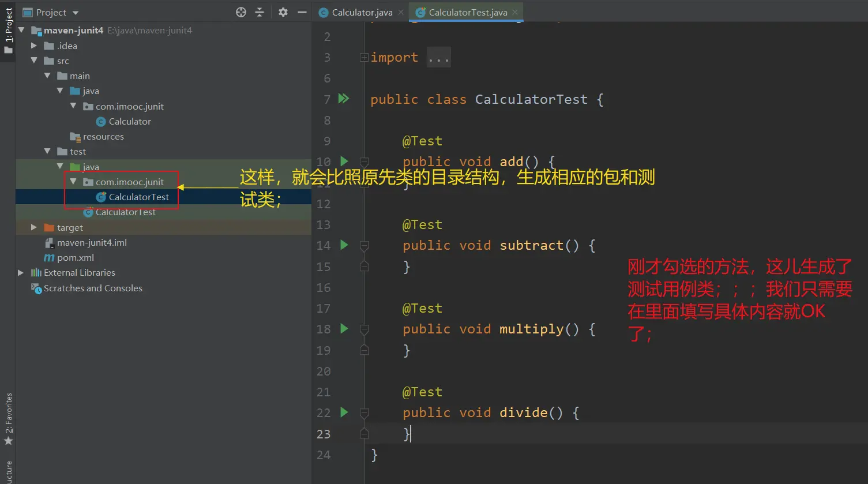Run the CalculatorTest class from gutter
Viewport: 868px width, 484px height.
point(344,99)
